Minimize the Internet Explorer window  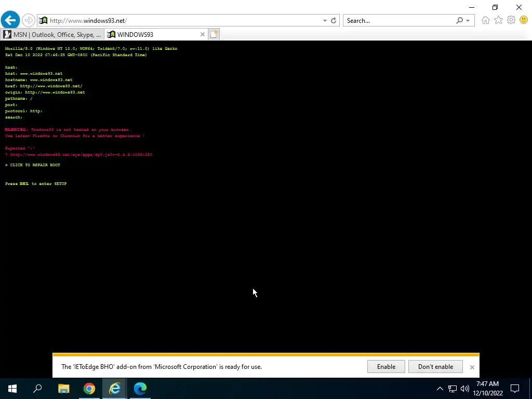(472, 7)
